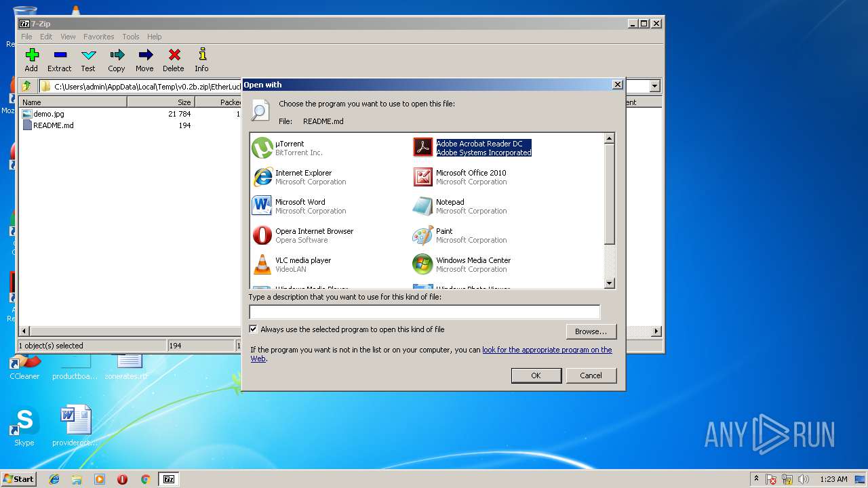The width and height of the screenshot is (868, 488).
Task: Sort by the Name column header
Action: pos(73,102)
